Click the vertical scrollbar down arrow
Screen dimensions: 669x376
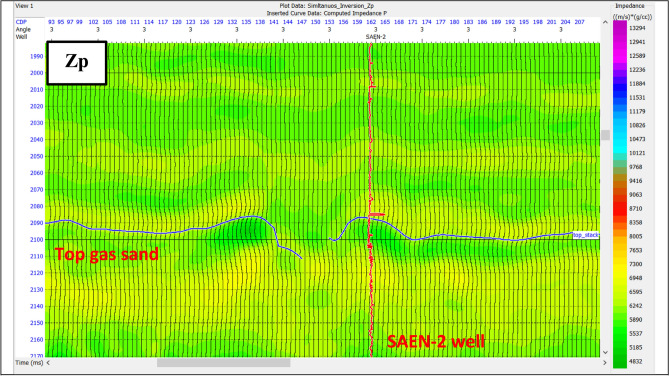pyautogui.click(x=605, y=353)
